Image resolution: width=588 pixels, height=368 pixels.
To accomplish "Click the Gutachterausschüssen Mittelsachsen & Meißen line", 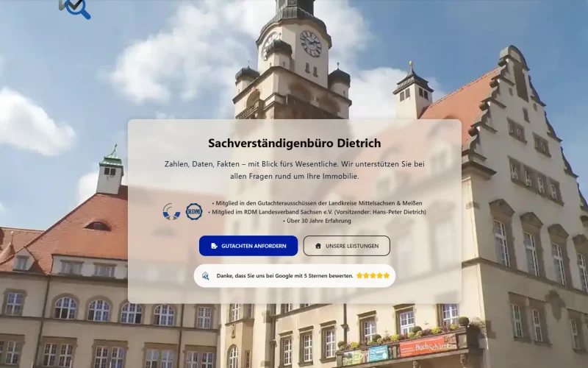I will coord(318,203).
